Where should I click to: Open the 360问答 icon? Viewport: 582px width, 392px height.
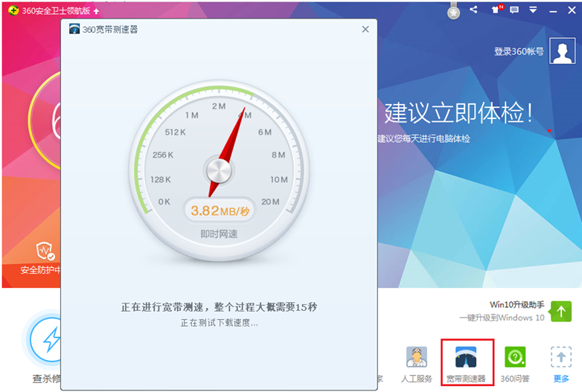[x=515, y=357]
